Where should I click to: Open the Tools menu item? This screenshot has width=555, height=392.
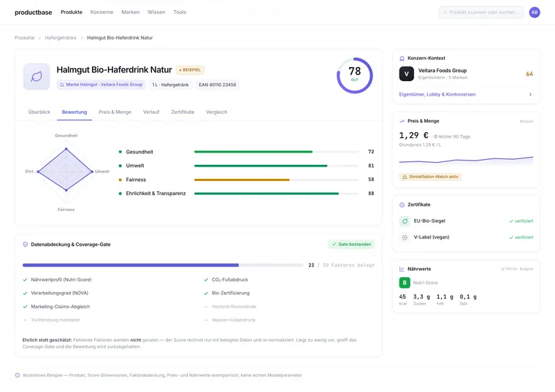point(180,12)
